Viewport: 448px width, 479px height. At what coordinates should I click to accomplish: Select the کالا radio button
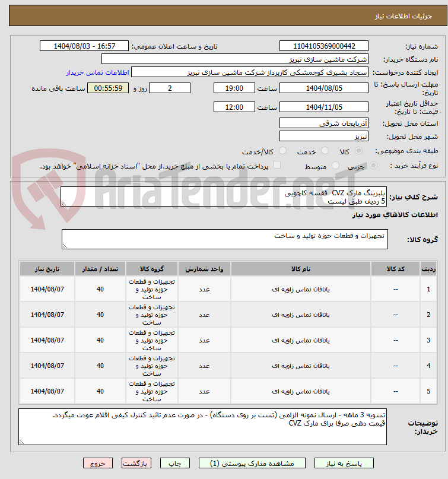359,151
